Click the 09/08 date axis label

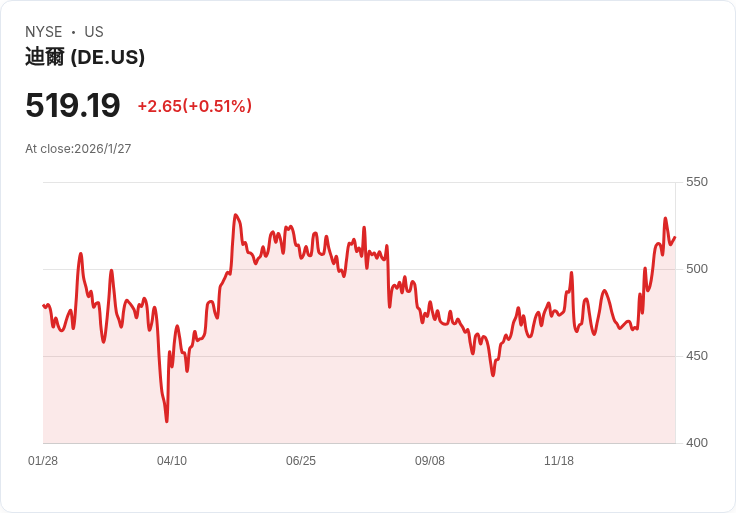(430, 461)
